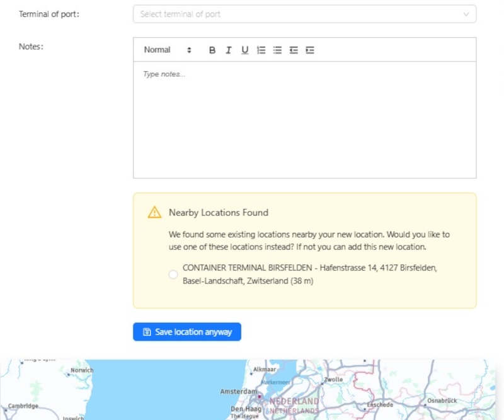Screen dimensions: 504x420
Task: Select the Container Terminal Birsfelden radio option
Action: click(x=173, y=275)
